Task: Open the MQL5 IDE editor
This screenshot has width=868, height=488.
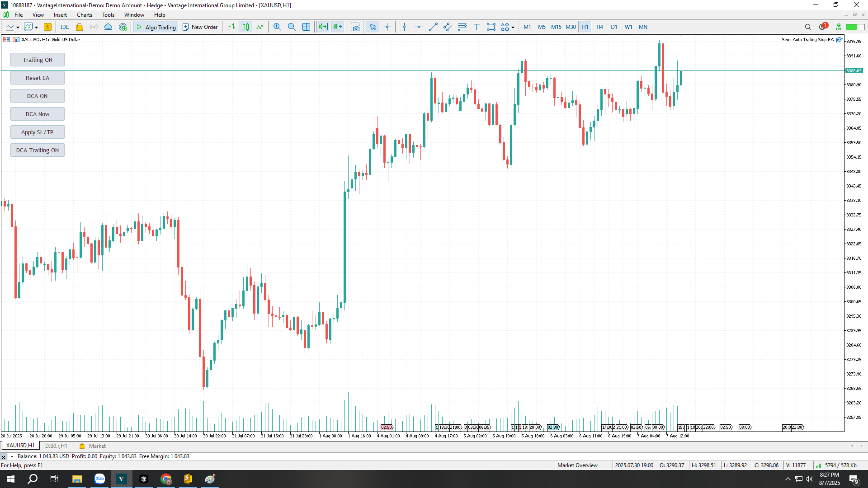Action: (65, 27)
